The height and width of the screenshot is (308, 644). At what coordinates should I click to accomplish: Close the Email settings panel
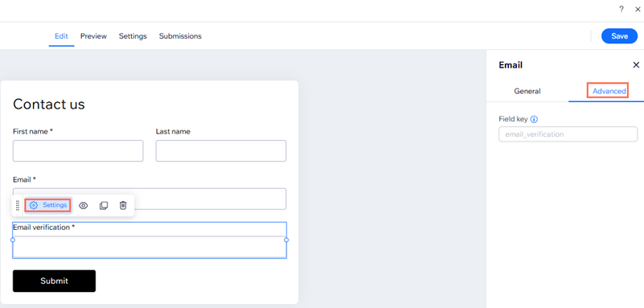tap(636, 65)
